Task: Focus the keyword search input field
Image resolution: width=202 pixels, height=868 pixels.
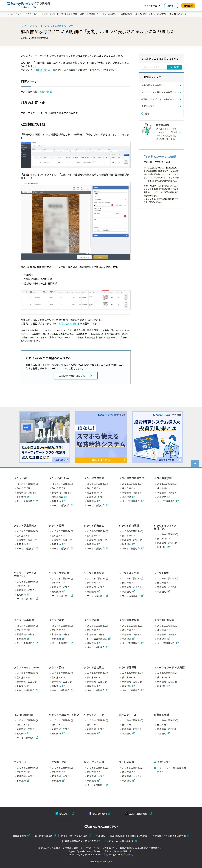Action: tap(154, 67)
